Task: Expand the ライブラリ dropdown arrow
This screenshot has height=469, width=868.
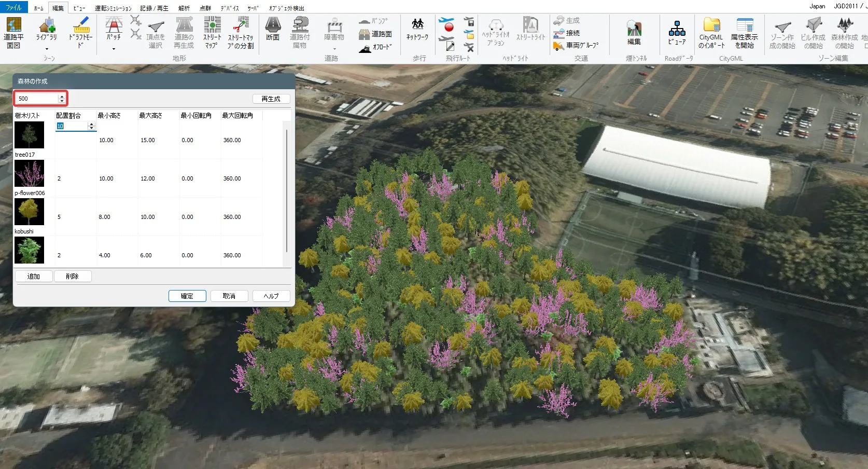Action: (x=47, y=49)
